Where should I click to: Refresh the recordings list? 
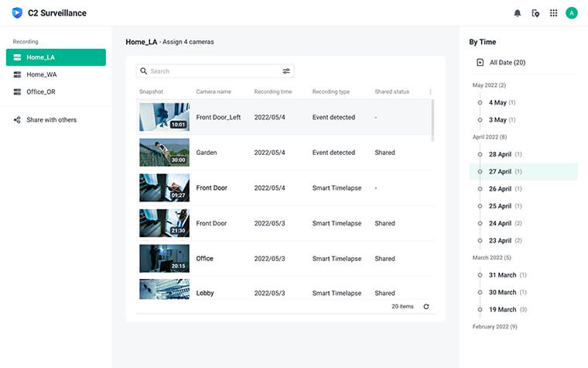[426, 307]
